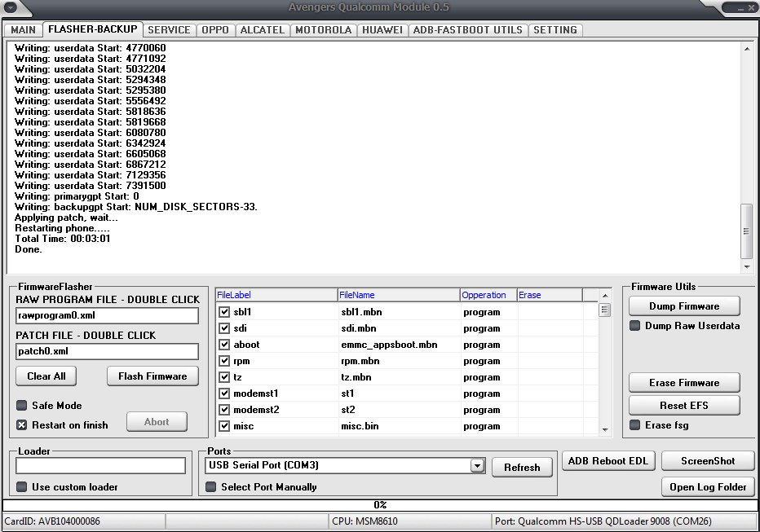Uncheck the rpm partition checkbox
This screenshot has width=760, height=532.
[224, 361]
